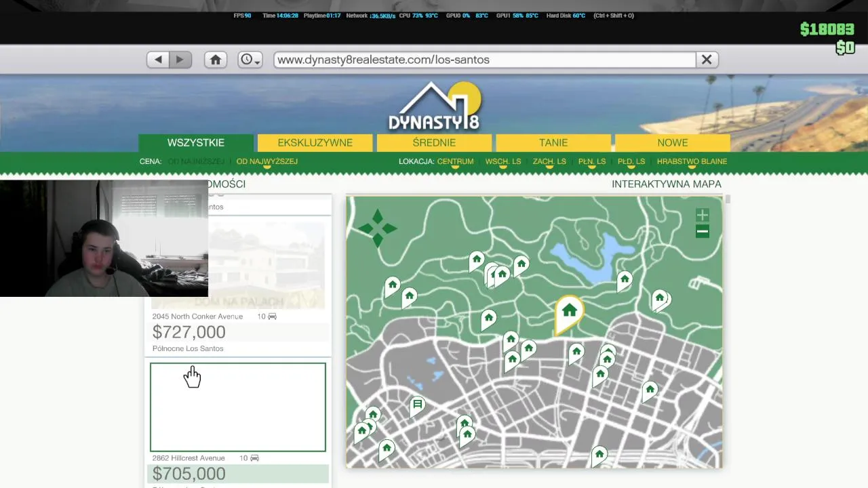Open the browser home page icon
The width and height of the screenshot is (868, 488).
click(216, 60)
